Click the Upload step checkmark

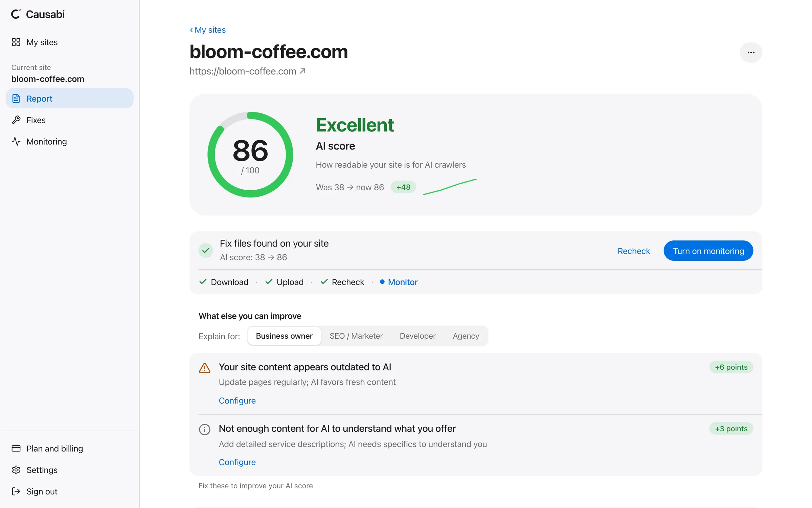[269, 282]
